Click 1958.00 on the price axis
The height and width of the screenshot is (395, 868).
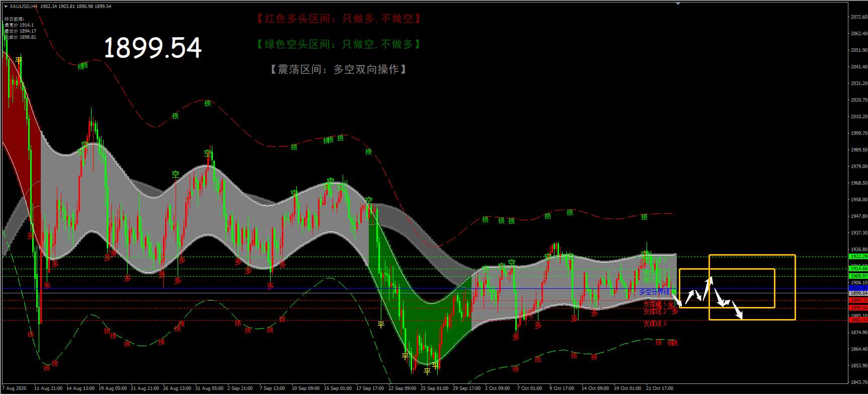858,199
